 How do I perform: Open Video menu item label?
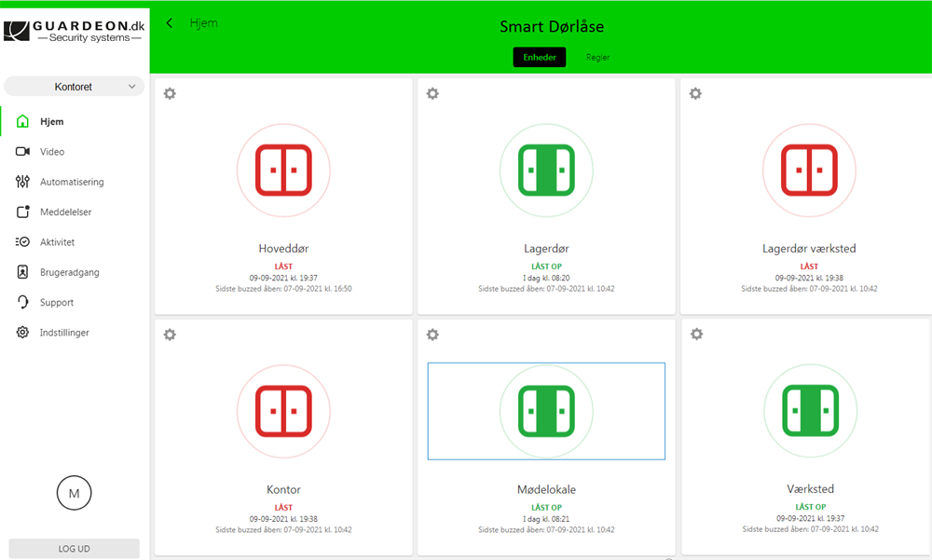pyautogui.click(x=52, y=152)
